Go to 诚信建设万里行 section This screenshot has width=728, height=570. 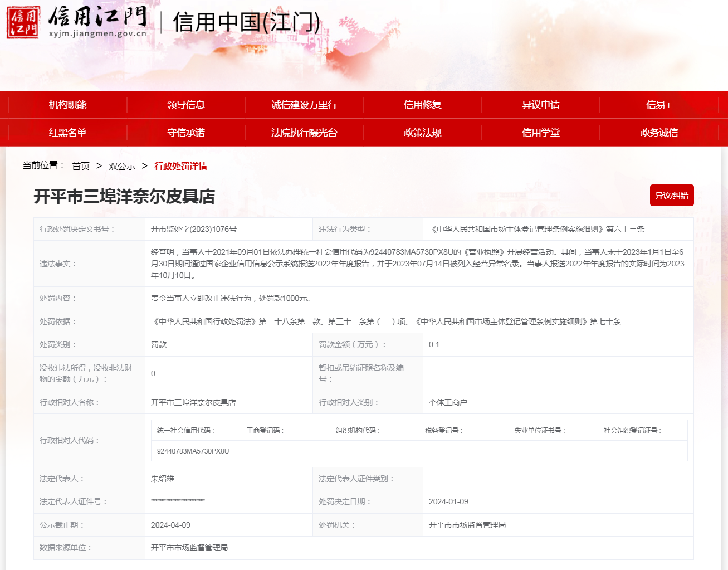304,105
